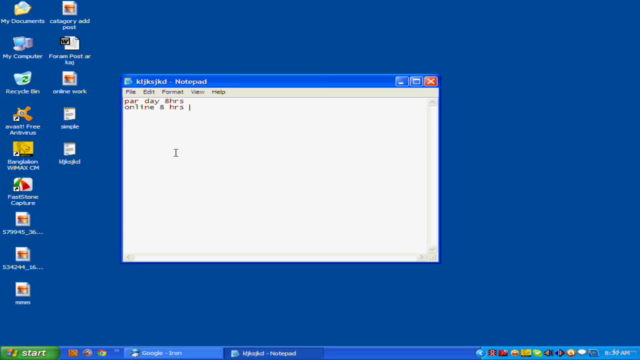Select the 'online work' desktop file

pyautogui.click(x=69, y=82)
